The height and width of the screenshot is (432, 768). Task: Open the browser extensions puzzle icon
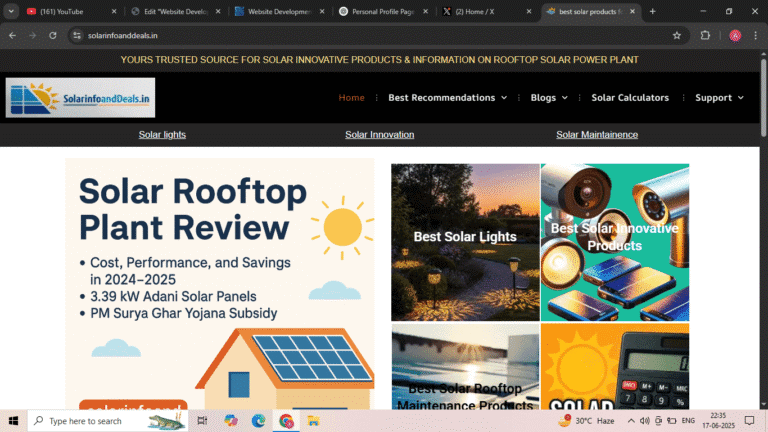705,35
